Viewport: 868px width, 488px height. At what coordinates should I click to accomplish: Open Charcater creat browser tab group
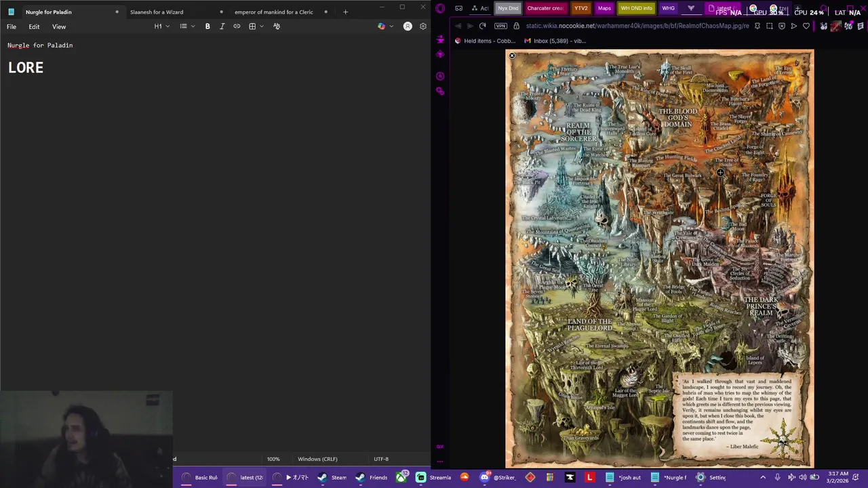[545, 8]
